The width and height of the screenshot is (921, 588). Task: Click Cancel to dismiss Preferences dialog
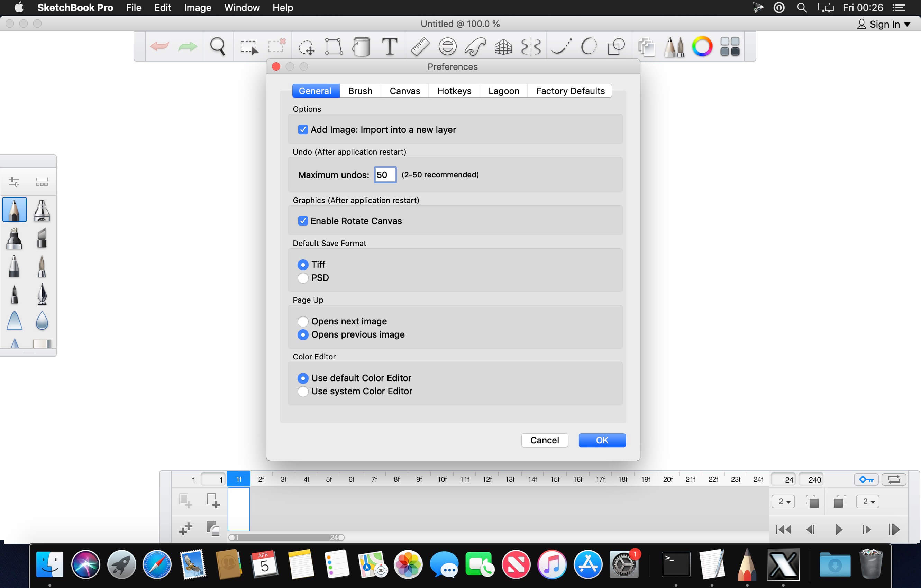545,440
